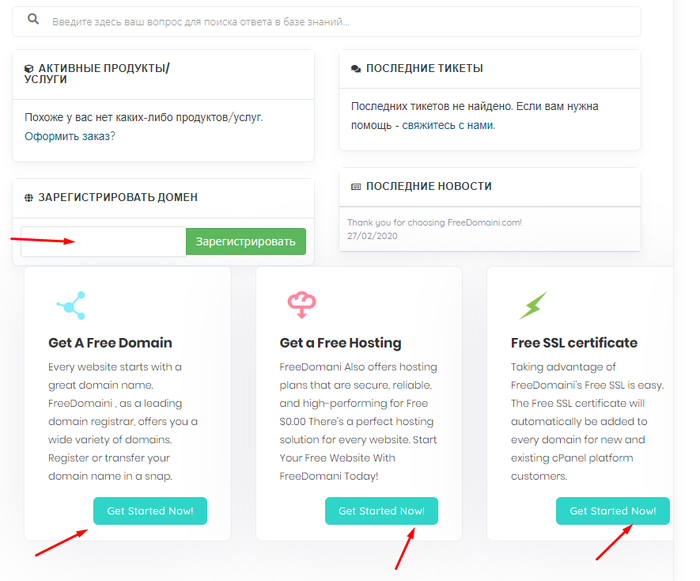Click the news icon beside Последние новости
Image resolution: width=700 pixels, height=581 pixels.
coord(356,187)
